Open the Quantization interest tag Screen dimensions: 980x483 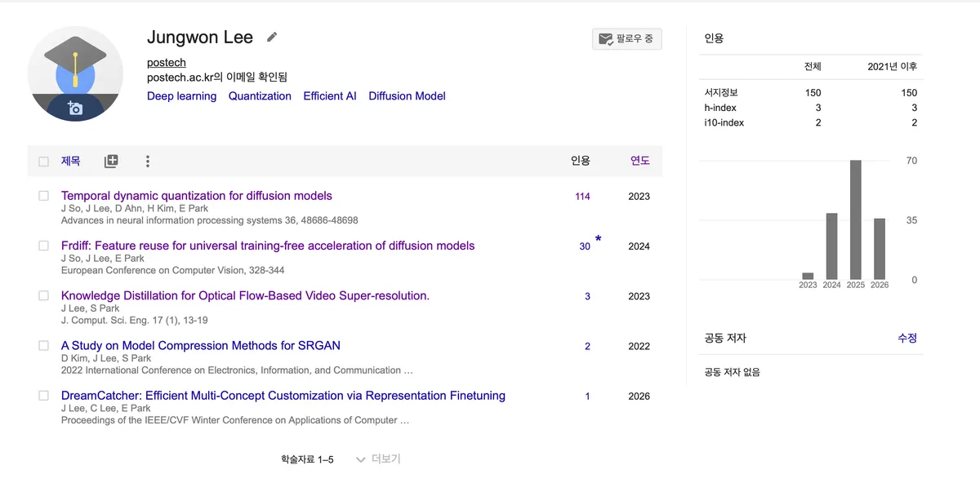(x=260, y=96)
